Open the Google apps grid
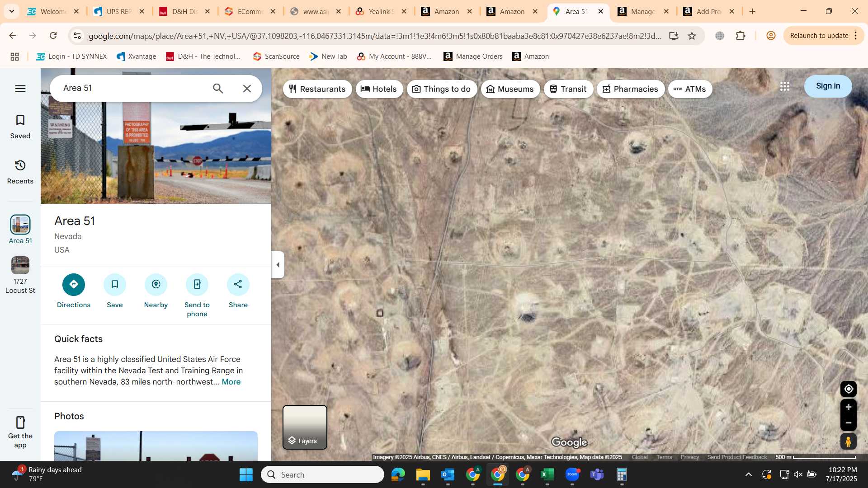Screen dimensions: 868x488 (x=785, y=86)
